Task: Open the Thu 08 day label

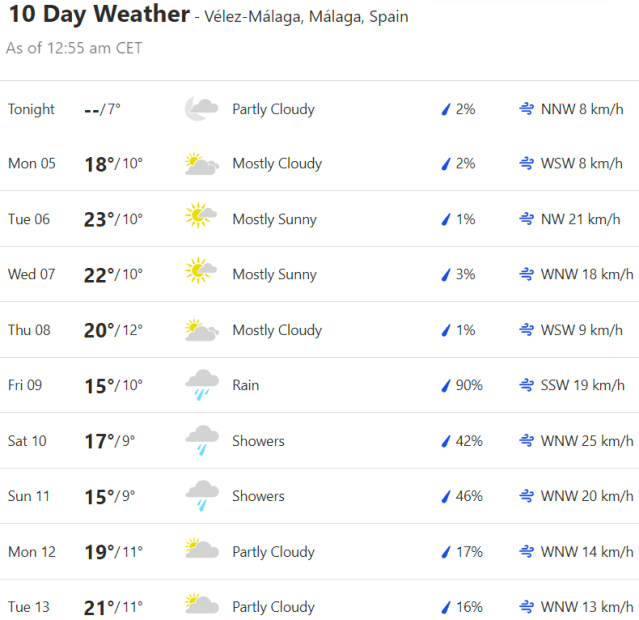Action: (31, 330)
